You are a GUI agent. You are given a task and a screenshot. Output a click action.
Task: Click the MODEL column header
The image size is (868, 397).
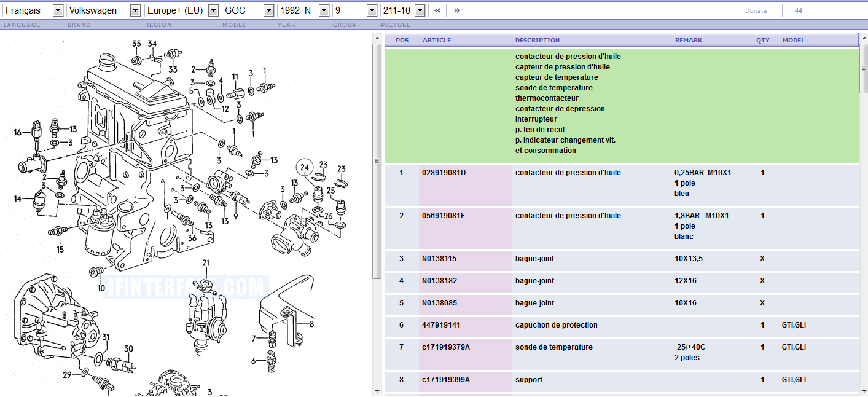coord(793,40)
